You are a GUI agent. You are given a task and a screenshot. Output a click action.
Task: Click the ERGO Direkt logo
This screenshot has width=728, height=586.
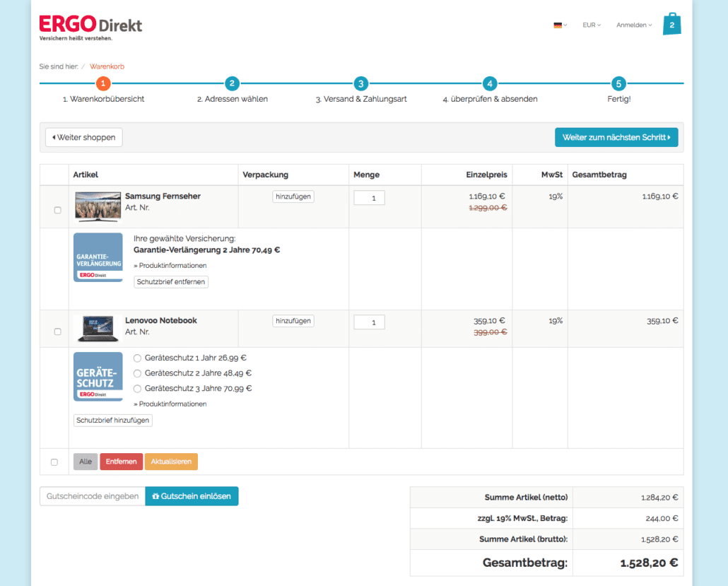point(90,28)
